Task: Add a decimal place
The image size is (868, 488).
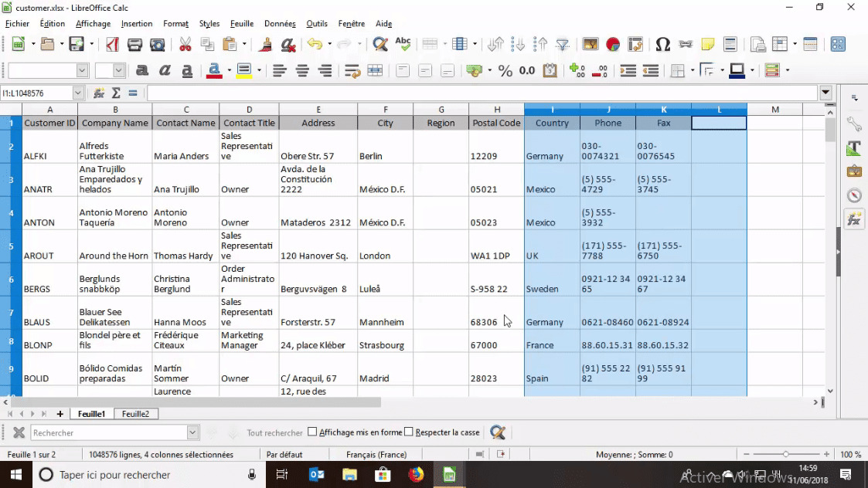Action: pos(577,70)
